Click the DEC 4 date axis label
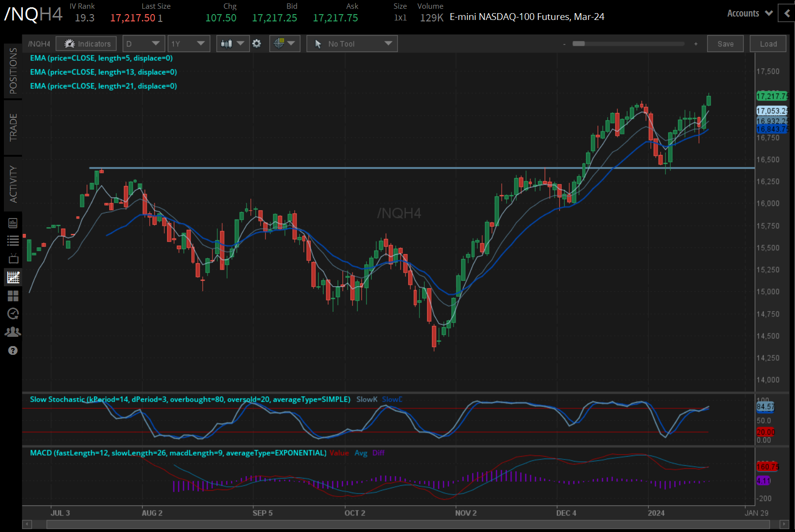This screenshot has width=795, height=532. pyautogui.click(x=566, y=513)
